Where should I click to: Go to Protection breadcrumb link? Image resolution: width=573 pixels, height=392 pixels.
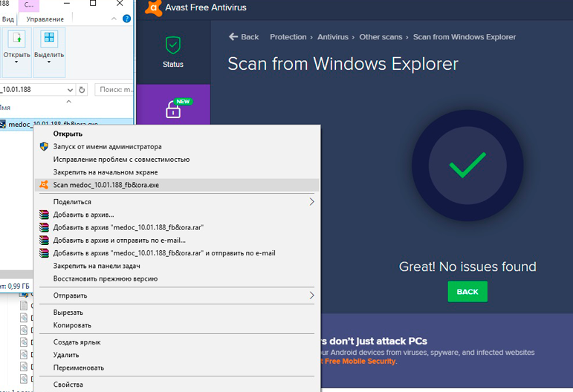click(288, 37)
